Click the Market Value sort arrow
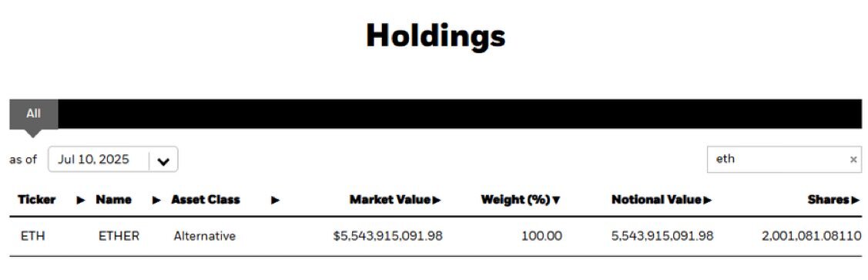 pyautogui.click(x=437, y=200)
